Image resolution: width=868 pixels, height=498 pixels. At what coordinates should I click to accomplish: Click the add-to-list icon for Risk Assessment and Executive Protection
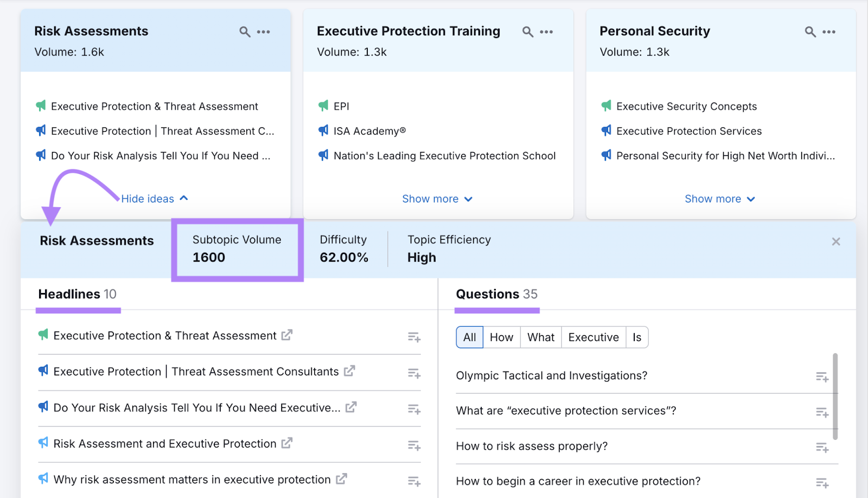414,445
